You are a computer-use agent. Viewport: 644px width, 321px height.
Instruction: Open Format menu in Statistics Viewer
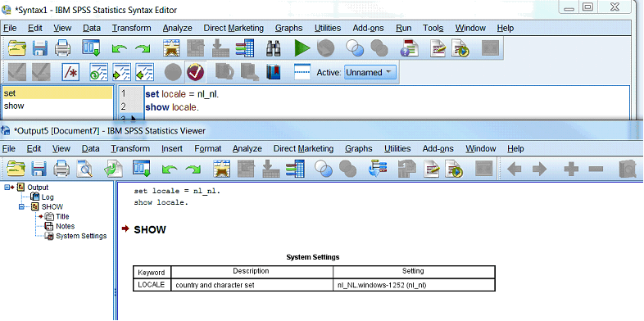click(x=208, y=148)
